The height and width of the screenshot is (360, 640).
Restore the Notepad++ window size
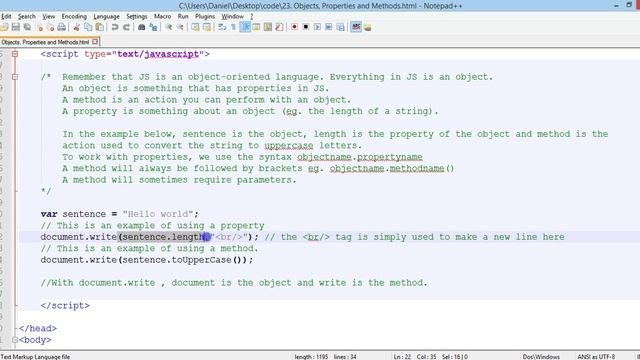click(629, 5)
